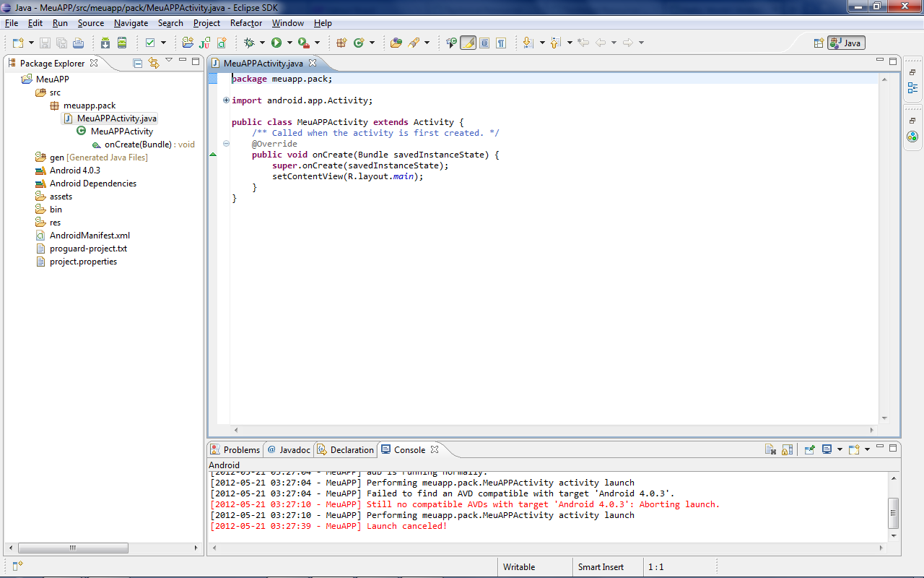Click the Open Perspective icon
Screen dimensions: 924x578
819,43
